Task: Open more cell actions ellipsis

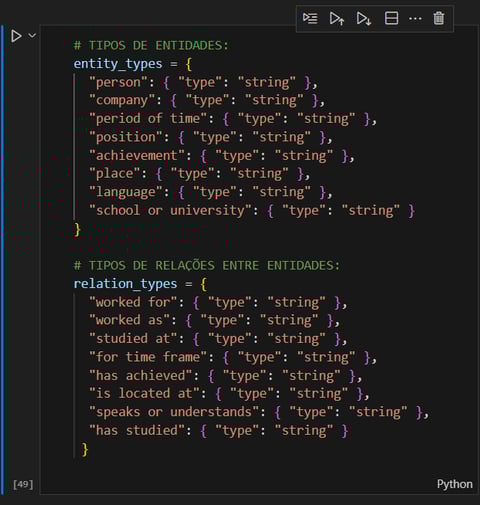Action: pyautogui.click(x=415, y=18)
